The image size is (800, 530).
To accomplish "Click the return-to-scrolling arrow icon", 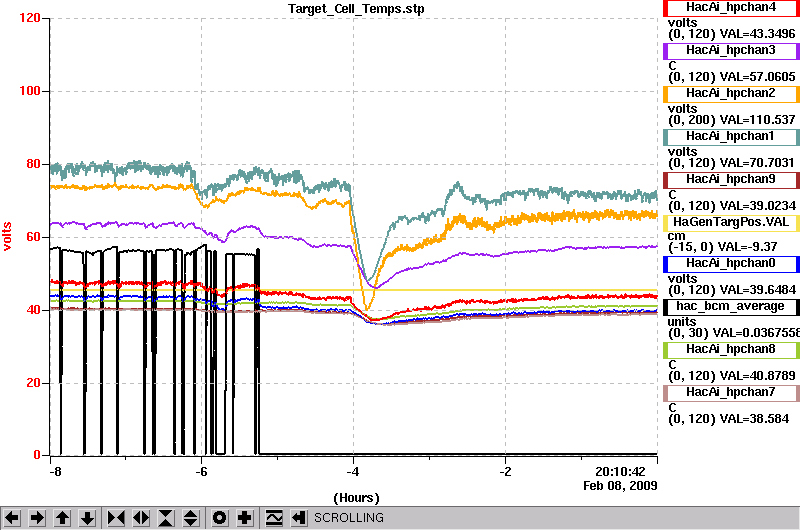I will 299,518.
